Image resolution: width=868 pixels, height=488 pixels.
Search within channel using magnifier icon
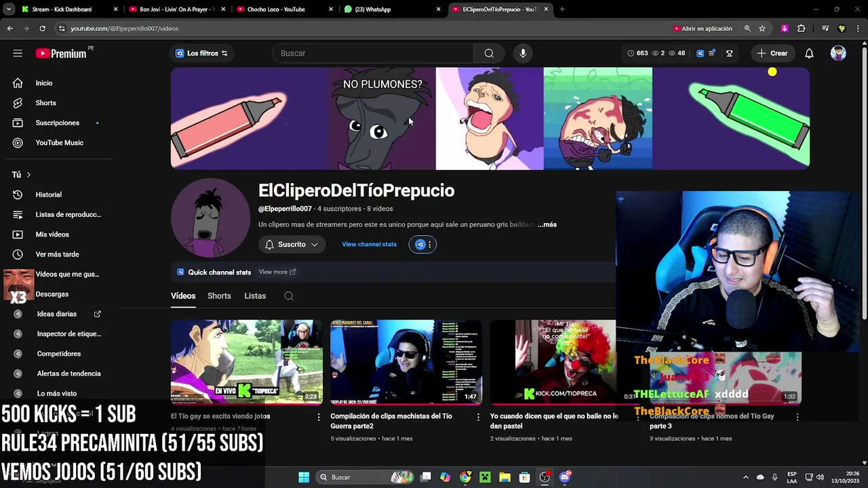click(x=289, y=296)
